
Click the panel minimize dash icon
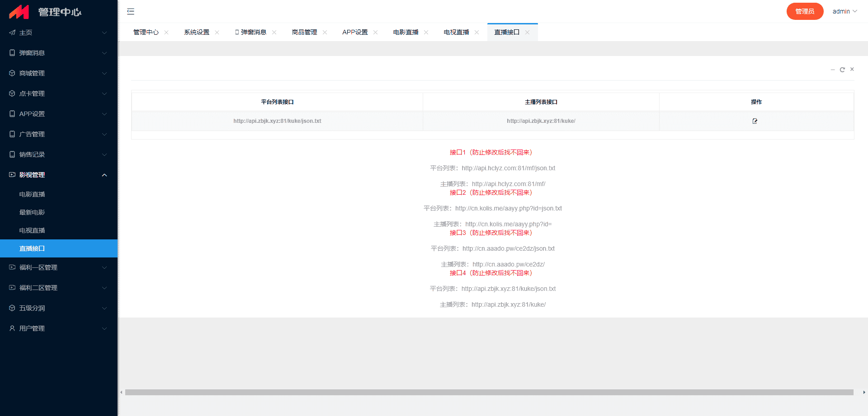coord(833,70)
